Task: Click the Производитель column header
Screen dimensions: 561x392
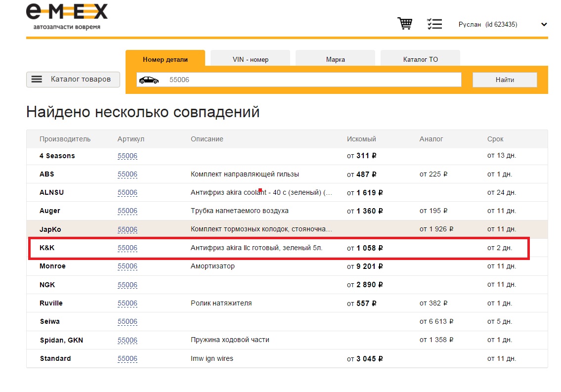Action: pos(65,139)
